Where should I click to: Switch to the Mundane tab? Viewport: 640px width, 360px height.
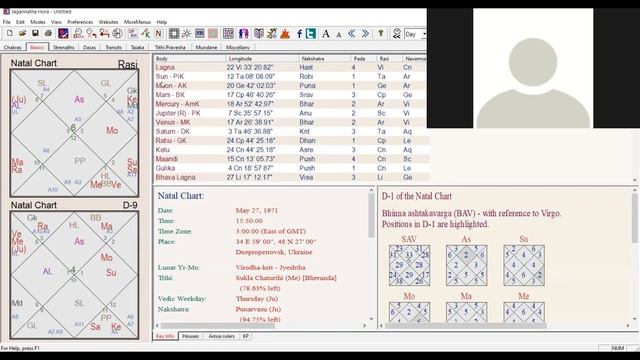207,47
